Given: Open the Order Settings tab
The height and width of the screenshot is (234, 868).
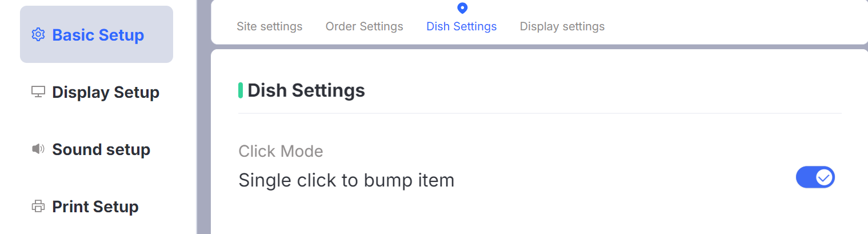Looking at the screenshot, I should [364, 26].
